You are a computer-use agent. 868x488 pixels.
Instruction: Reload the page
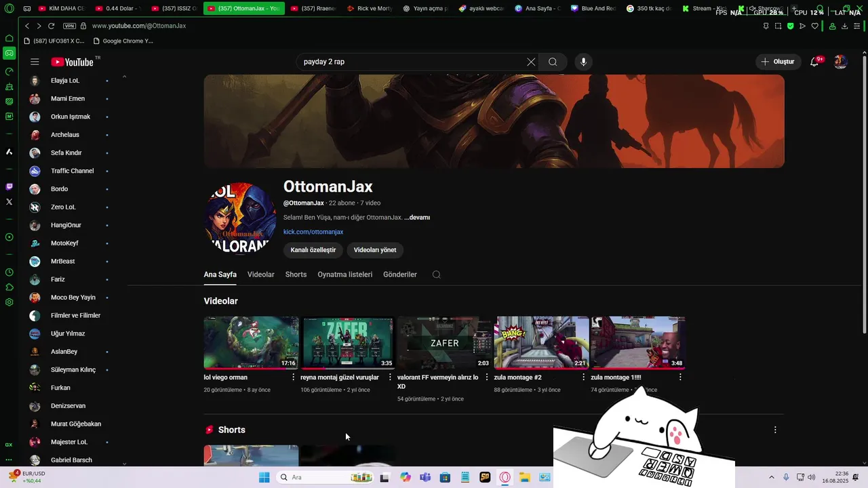[51, 26]
